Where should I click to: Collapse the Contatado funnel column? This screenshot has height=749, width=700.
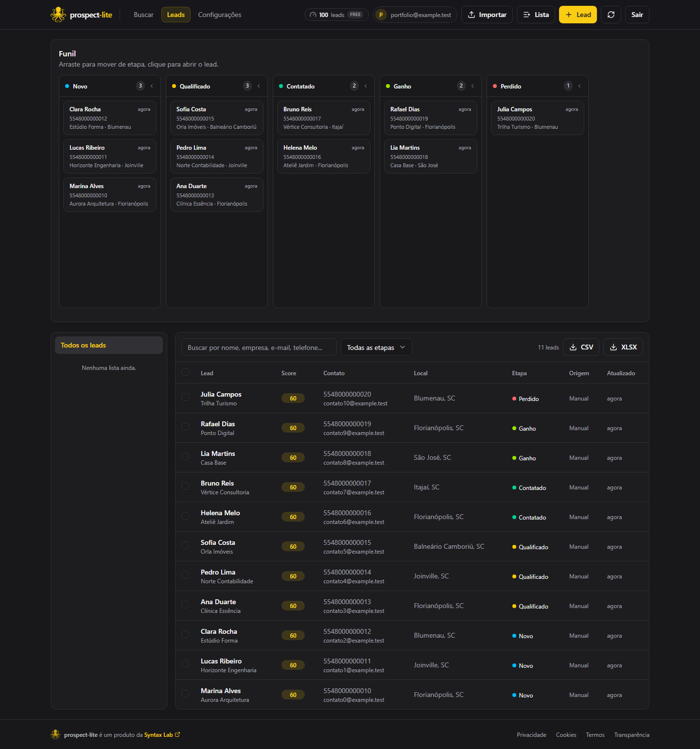(x=366, y=86)
